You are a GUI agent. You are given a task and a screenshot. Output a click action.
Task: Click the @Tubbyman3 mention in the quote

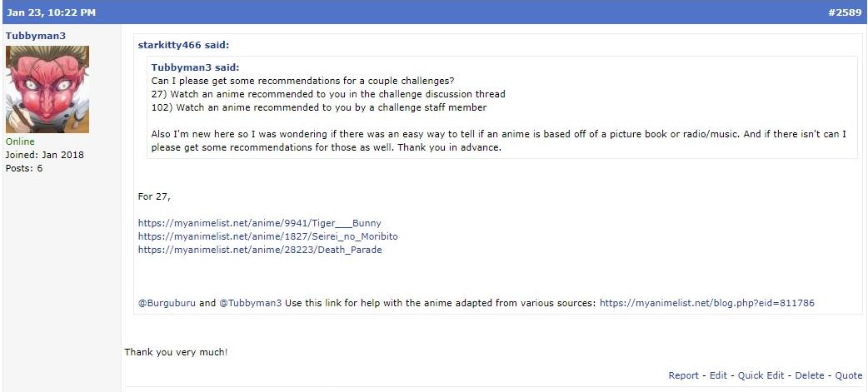(250, 303)
